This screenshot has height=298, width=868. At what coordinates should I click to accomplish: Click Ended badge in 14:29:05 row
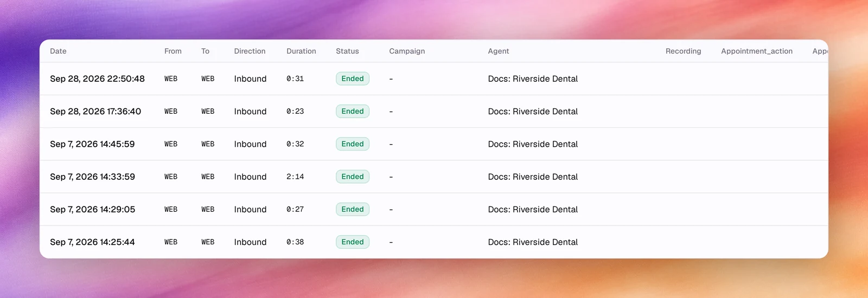click(x=353, y=209)
